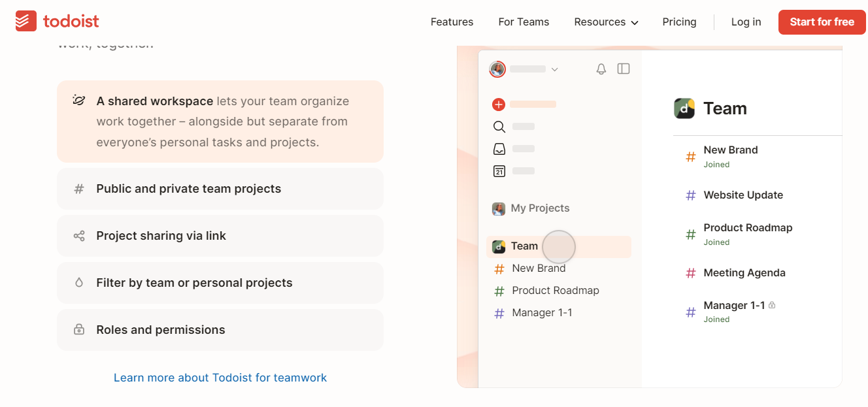Click the share icon on Project sharing via link
The image size is (868, 407).
pos(78,235)
